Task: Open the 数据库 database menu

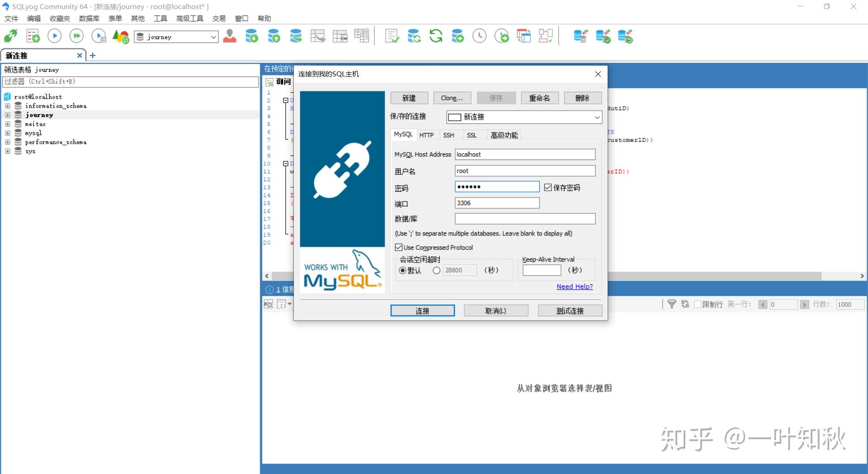Action: point(89,19)
